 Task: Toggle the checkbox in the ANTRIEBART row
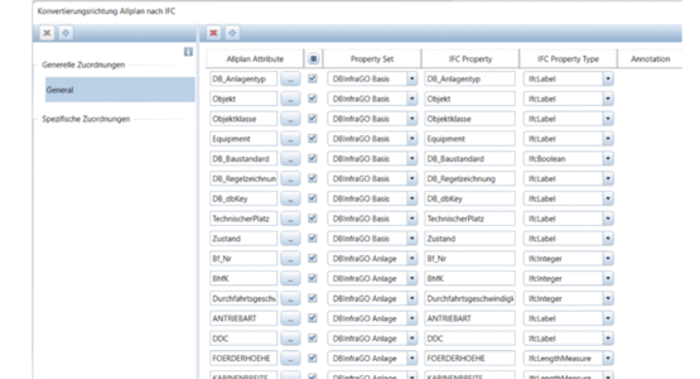[312, 318]
